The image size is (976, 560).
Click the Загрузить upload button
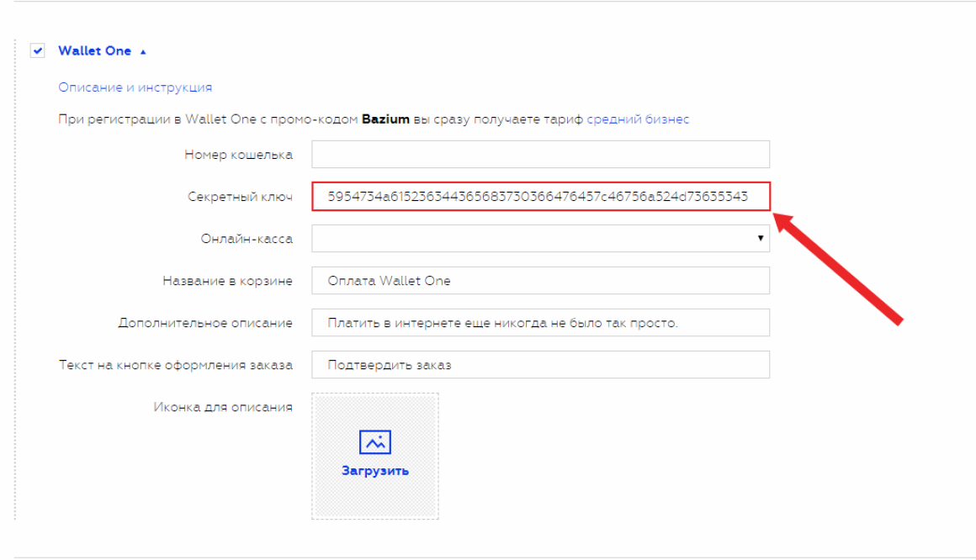point(374,471)
